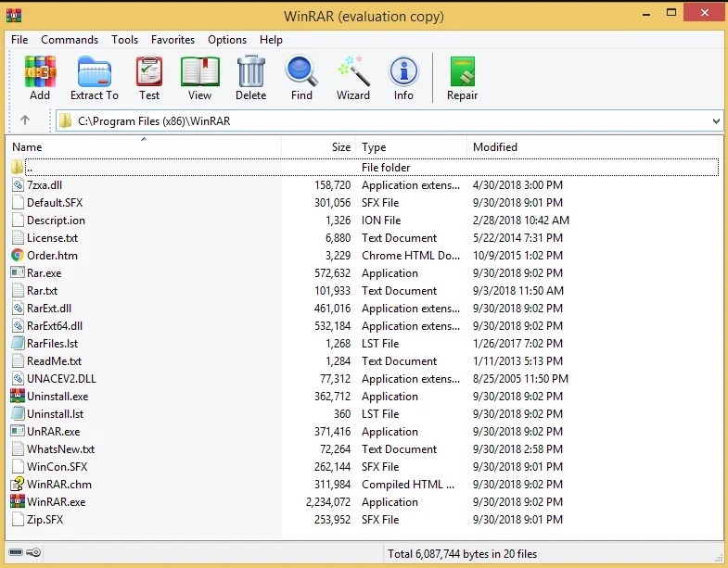Click the C:\Program Files (x86)\WinRAR path field
The height and width of the screenshot is (568, 728).
(x=390, y=121)
